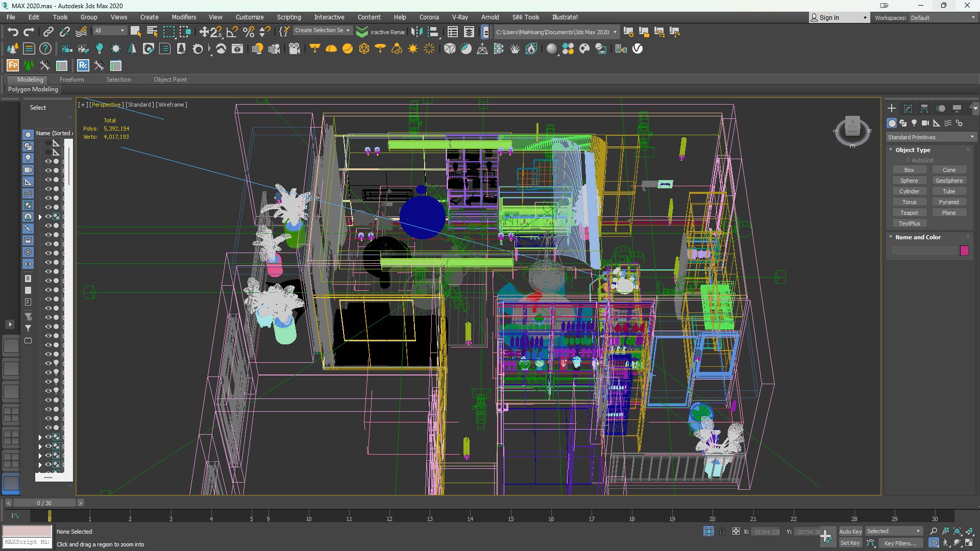Viewport: 980px width, 551px height.
Task: Open the Forest Pack FP icon
Action: coord(12,65)
